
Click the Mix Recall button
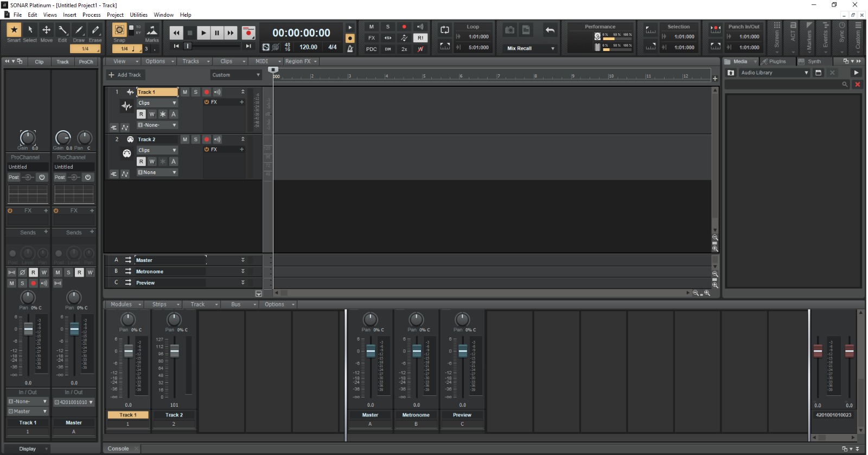point(519,48)
